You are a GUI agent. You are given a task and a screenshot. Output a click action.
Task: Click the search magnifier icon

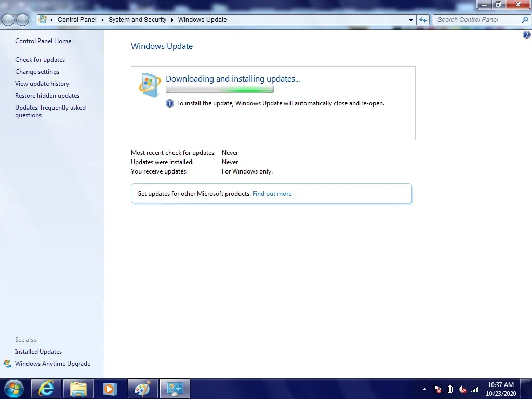525,20
